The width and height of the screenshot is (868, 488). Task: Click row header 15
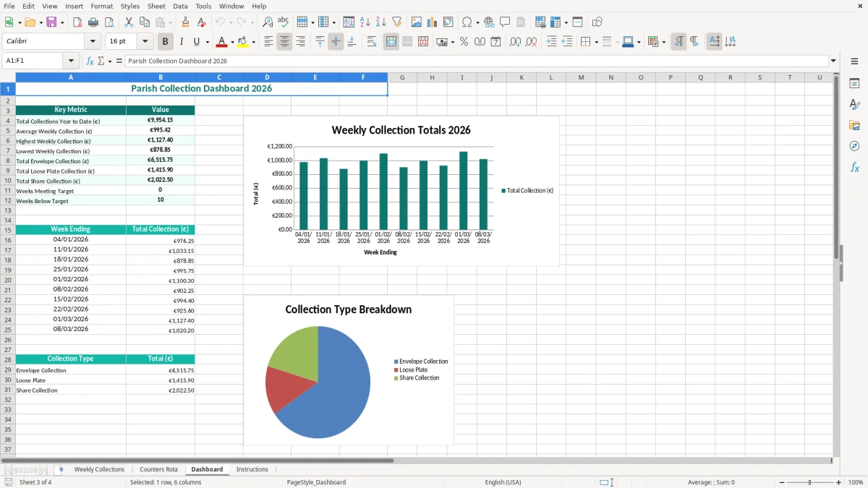coord(8,230)
